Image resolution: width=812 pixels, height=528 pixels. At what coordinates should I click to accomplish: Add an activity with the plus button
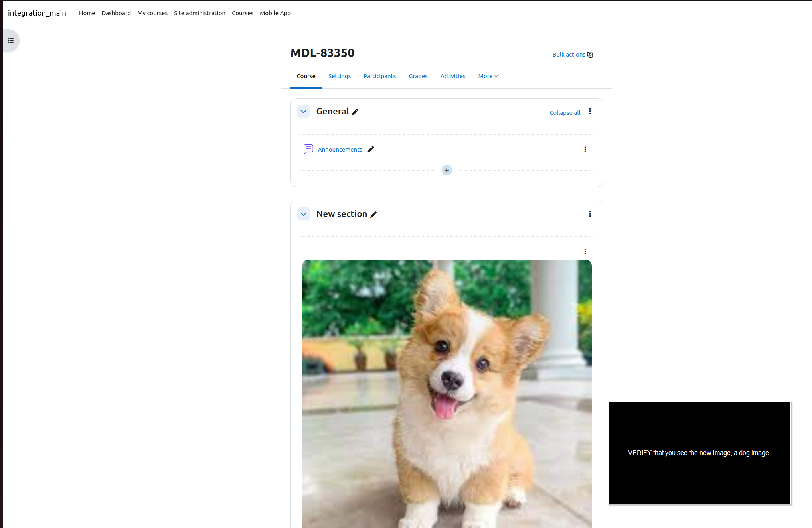pos(447,170)
